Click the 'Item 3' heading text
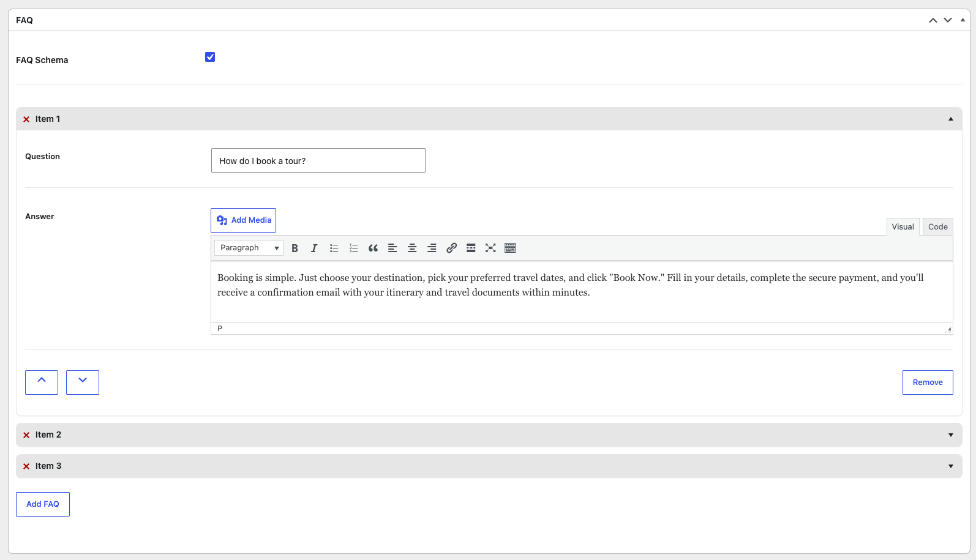Screen dimensions: 976x560 pos(48,466)
